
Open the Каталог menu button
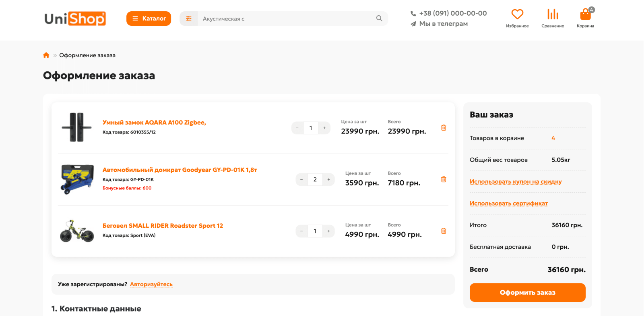pyautogui.click(x=149, y=19)
